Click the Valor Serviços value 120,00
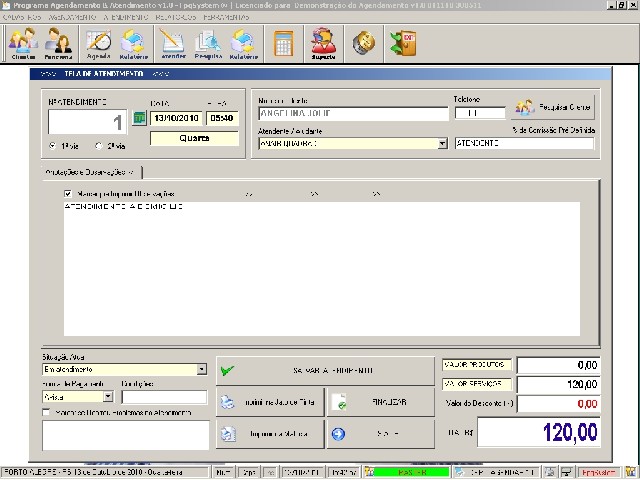This screenshot has height=480, width=640. click(558, 384)
